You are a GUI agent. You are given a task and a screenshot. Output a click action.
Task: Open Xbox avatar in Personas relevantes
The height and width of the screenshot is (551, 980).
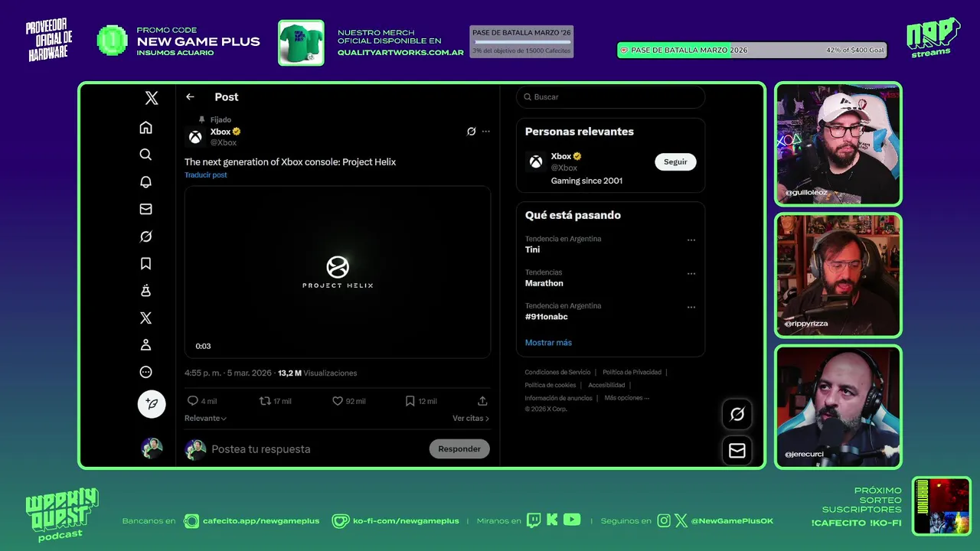point(536,161)
